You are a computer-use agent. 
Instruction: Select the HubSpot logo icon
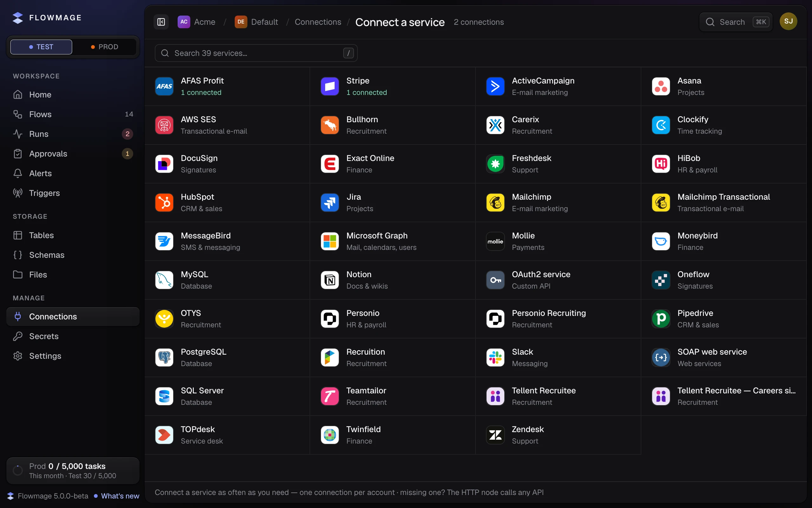pyautogui.click(x=164, y=203)
